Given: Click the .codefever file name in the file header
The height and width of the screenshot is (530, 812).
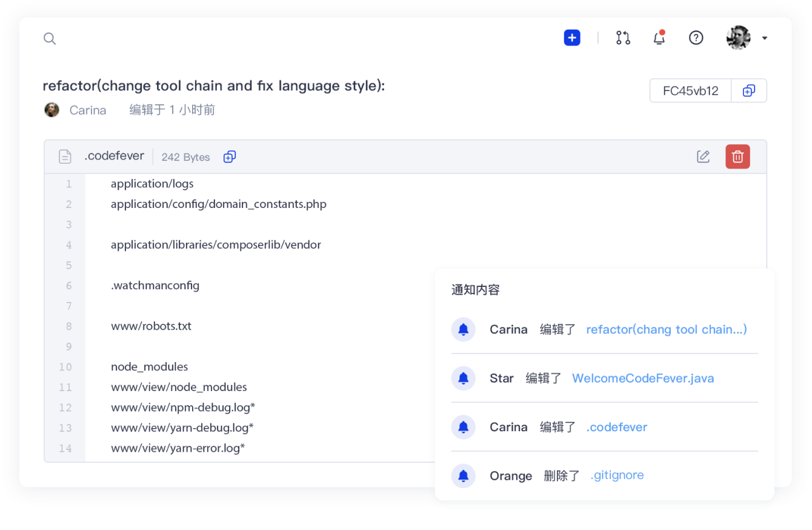Looking at the screenshot, I should tap(114, 156).
